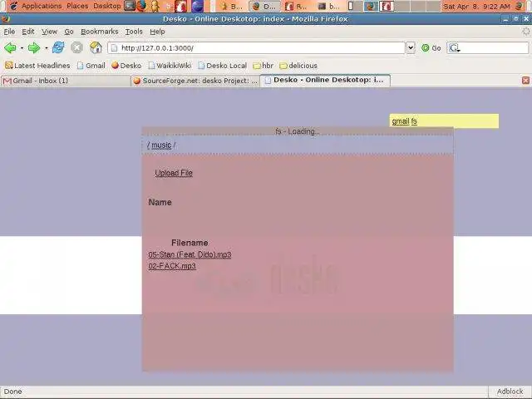
Task: Open the Firefox title bar window menu icon
Action: [5, 19]
